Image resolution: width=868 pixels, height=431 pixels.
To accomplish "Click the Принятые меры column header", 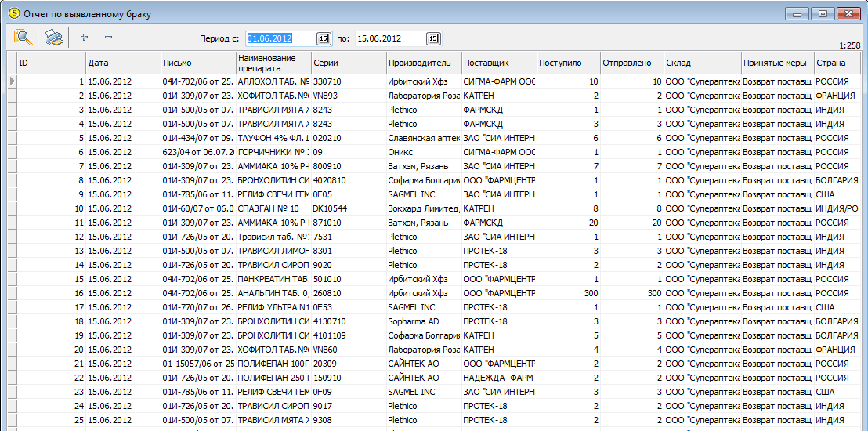I will (778, 63).
